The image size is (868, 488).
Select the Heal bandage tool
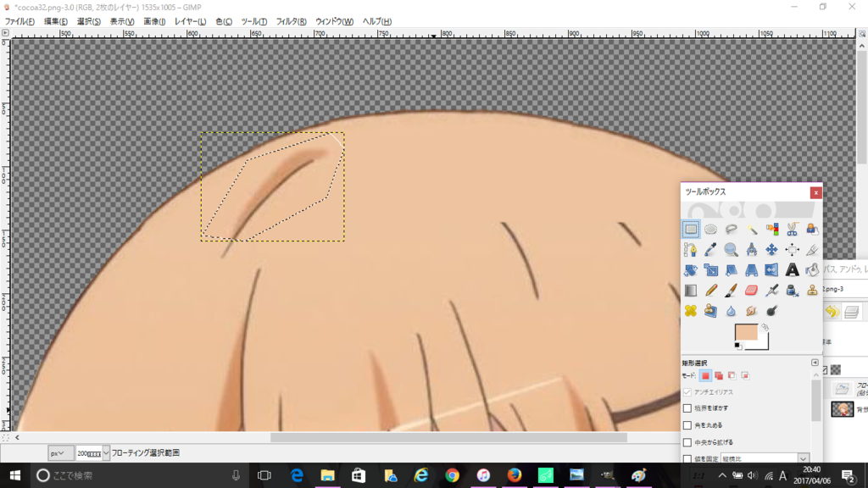690,311
